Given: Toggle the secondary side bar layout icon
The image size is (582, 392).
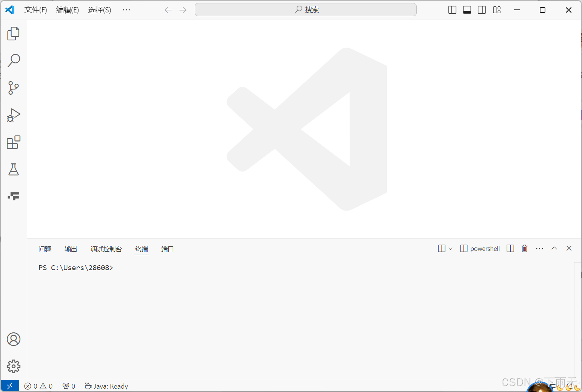Looking at the screenshot, I should click(482, 10).
